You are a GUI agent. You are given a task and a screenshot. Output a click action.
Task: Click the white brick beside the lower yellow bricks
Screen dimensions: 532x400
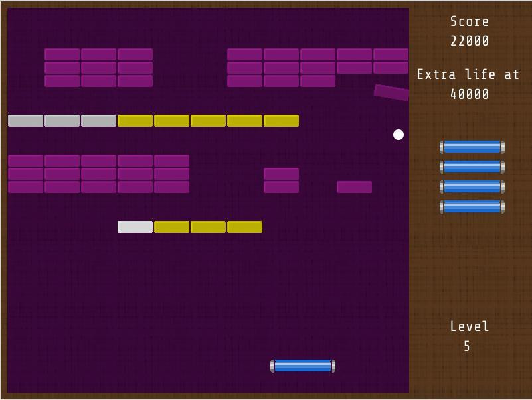point(135,227)
